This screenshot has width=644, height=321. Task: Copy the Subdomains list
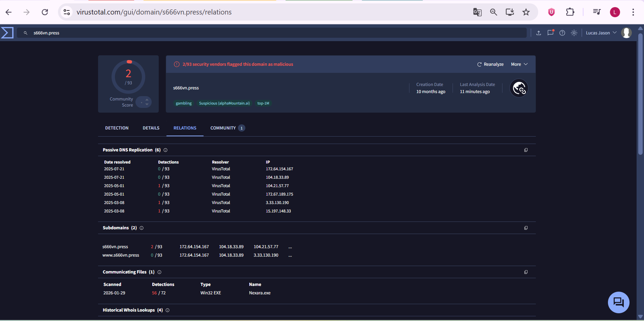[x=526, y=228]
